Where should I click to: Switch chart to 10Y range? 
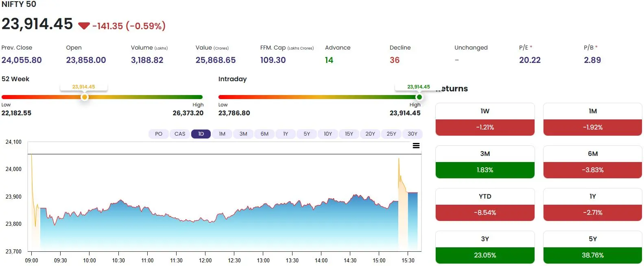click(328, 134)
